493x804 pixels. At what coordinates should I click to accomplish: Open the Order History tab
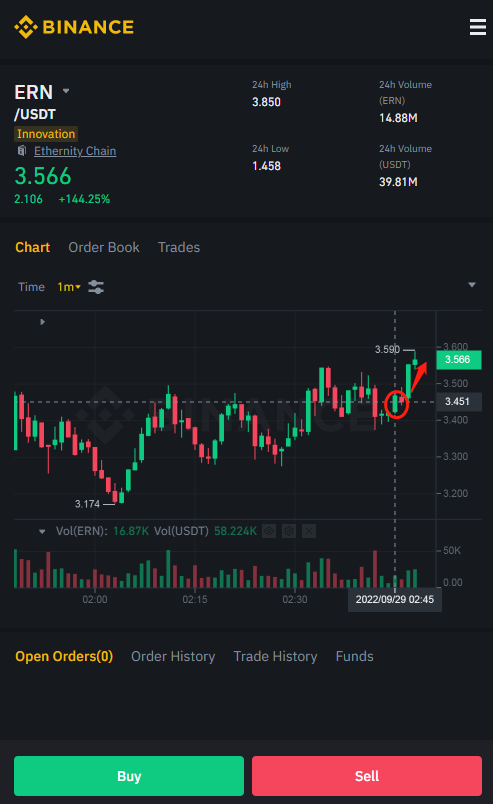point(173,656)
